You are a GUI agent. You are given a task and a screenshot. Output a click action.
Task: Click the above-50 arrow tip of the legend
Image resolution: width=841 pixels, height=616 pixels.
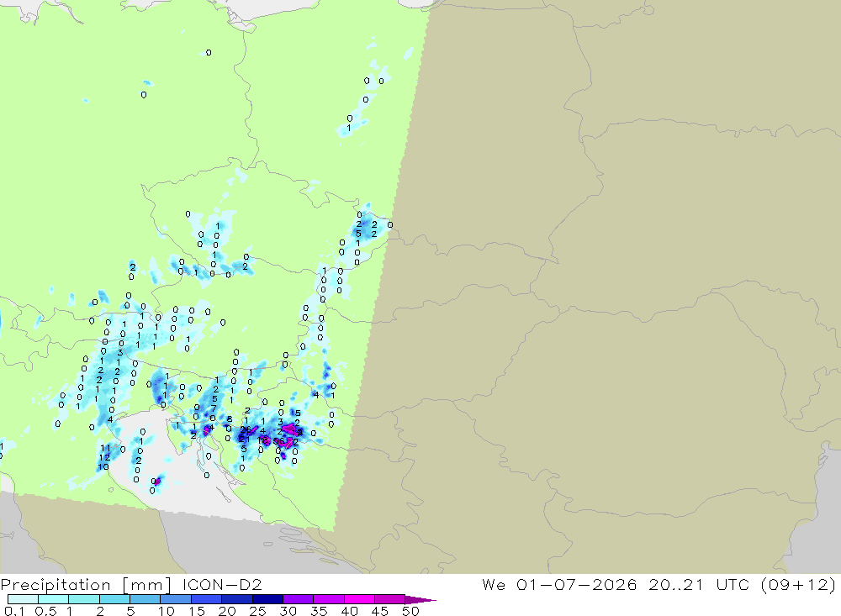420,600
